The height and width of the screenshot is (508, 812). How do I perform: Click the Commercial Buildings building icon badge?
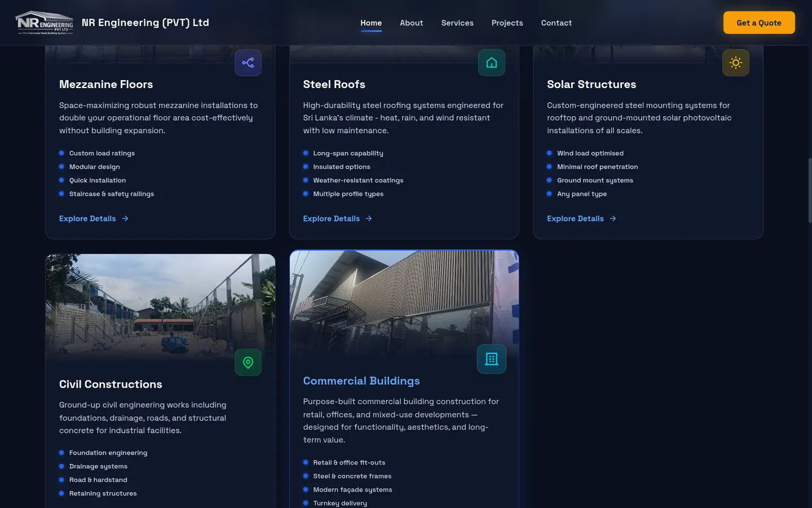click(x=492, y=359)
